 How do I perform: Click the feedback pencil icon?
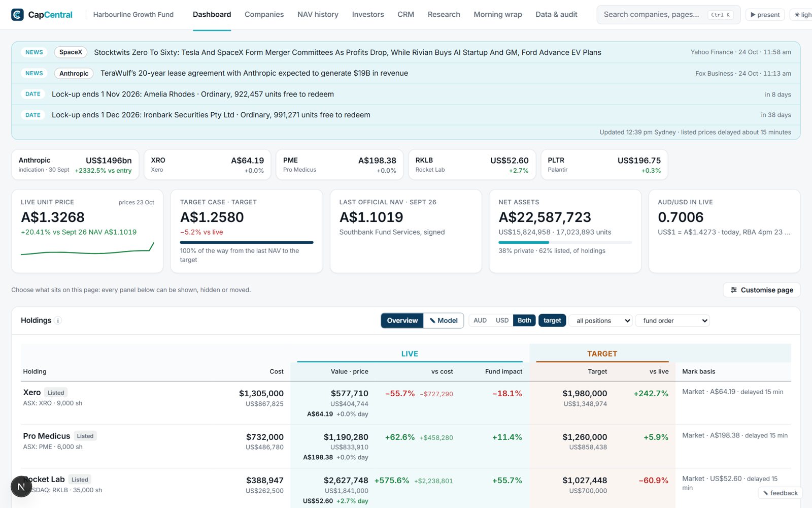pos(766,493)
